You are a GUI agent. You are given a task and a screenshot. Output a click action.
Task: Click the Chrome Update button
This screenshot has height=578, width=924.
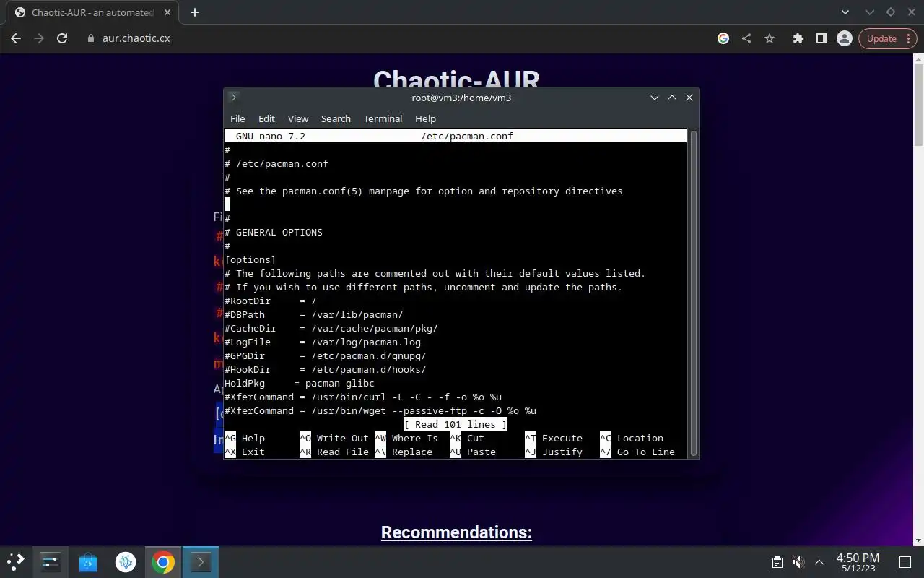[x=881, y=38]
